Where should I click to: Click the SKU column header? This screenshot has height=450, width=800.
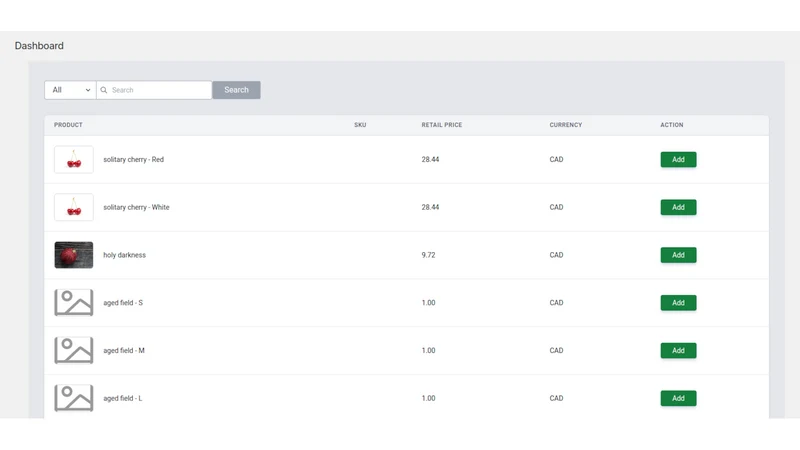coord(360,125)
